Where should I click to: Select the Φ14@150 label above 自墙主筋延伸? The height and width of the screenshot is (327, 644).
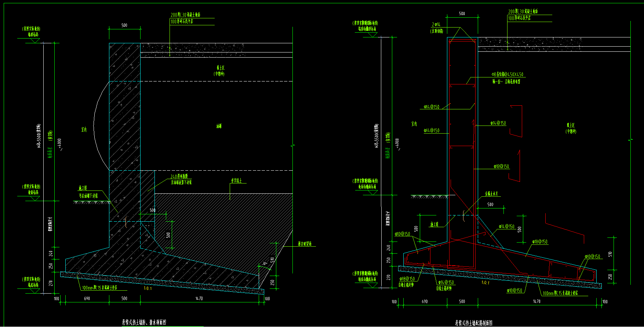tap(446, 282)
